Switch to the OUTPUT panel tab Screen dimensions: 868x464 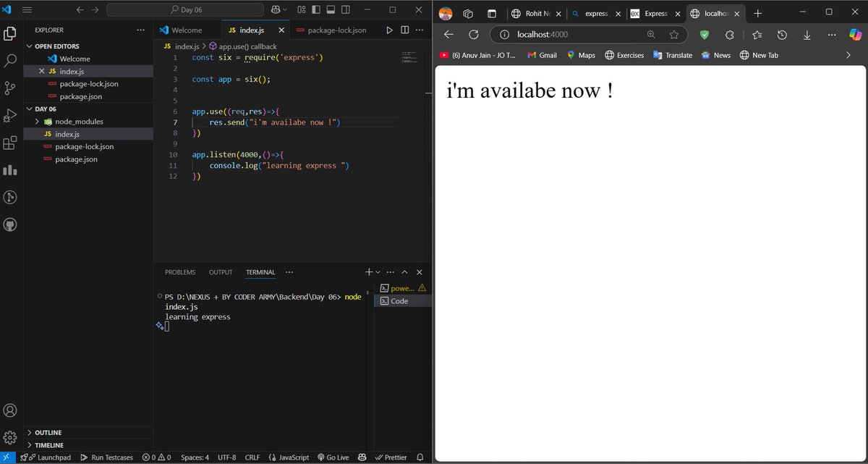click(221, 272)
